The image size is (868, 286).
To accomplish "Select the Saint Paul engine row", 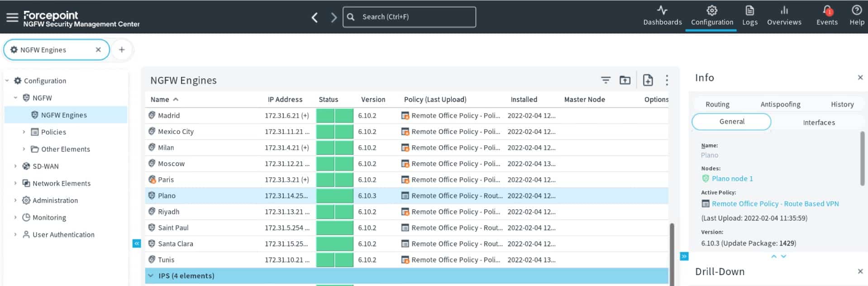I will tap(406, 228).
